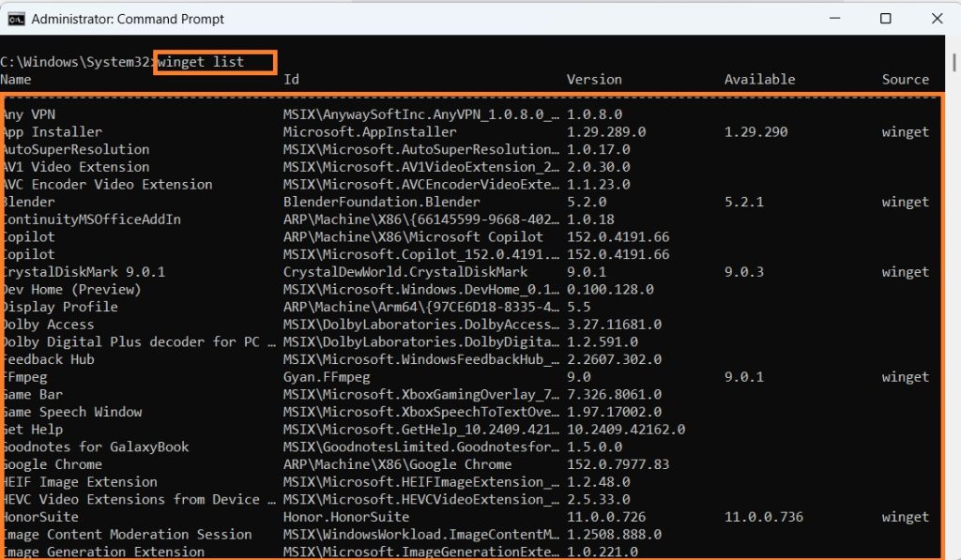Click 'Goodnotes for GalaxyBook' name
The height and width of the screenshot is (560, 961).
tap(96, 446)
